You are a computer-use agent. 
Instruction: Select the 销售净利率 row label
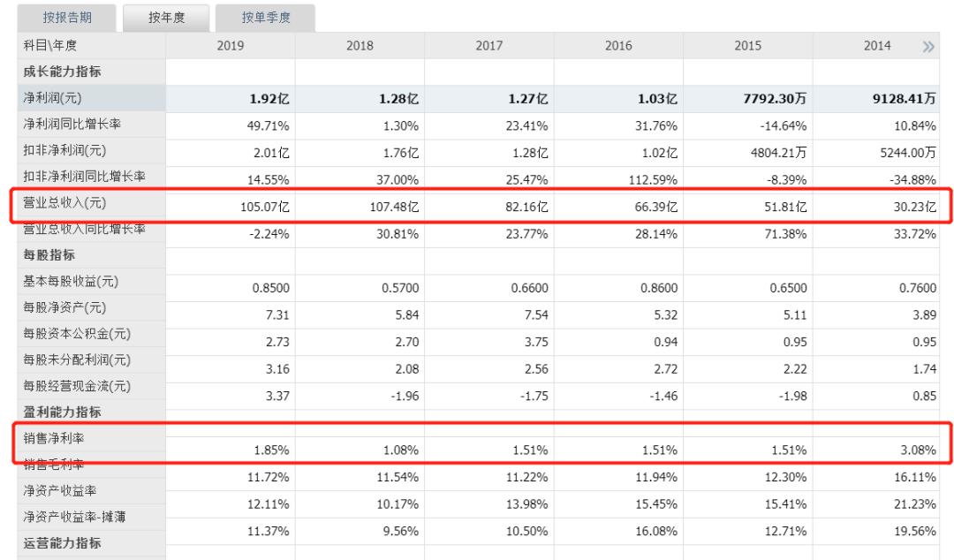[54, 438]
